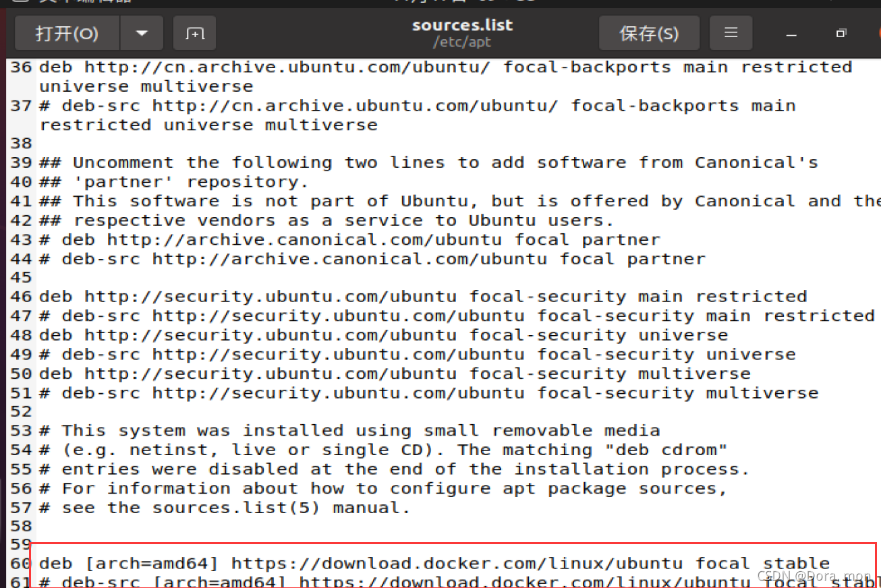Click line 36 focal-backports deb entry
Image resolution: width=881 pixels, height=588 pixels.
coord(445,77)
